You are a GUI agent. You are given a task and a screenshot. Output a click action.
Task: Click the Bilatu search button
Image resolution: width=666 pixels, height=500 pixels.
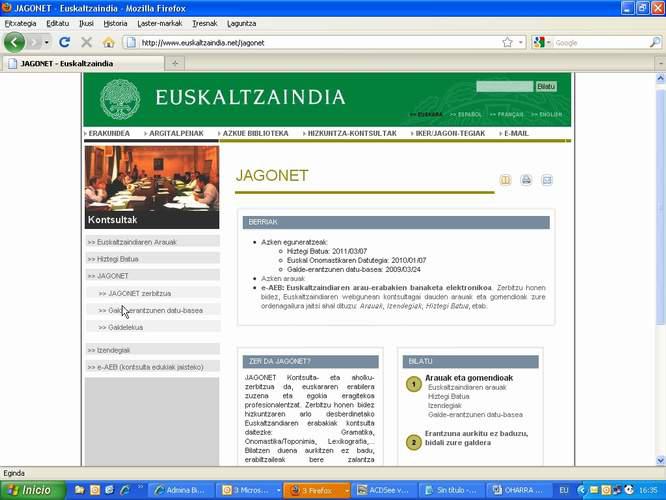(546, 86)
